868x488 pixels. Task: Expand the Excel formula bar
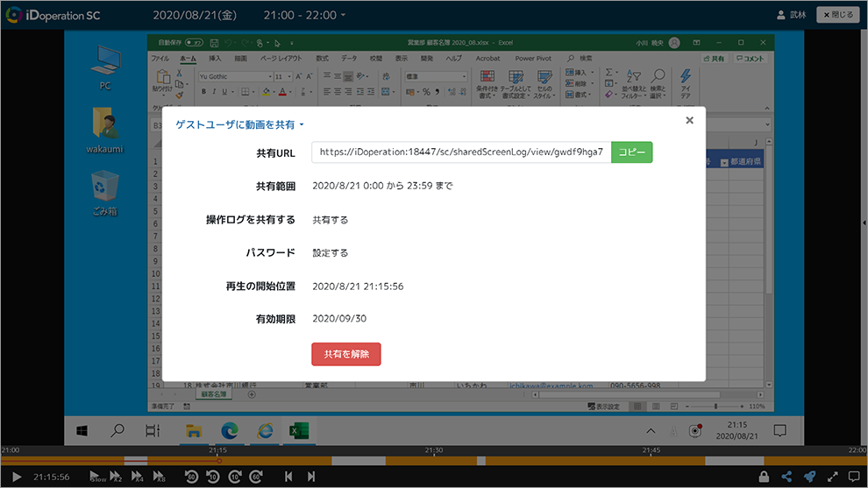767,125
